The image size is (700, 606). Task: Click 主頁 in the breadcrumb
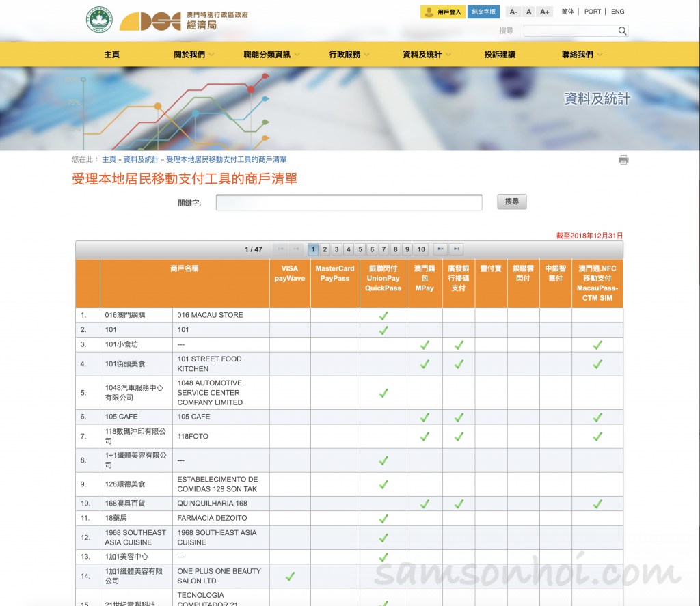coord(109,159)
